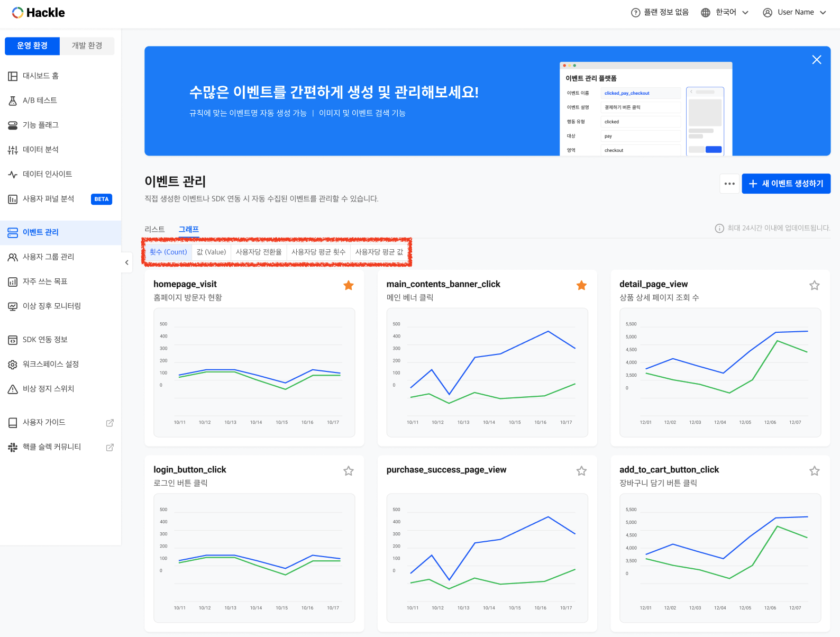
Task: Open 사용자 가이드 book icon
Action: (13, 423)
